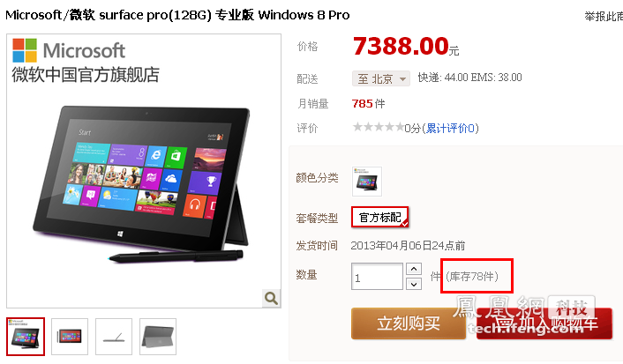623x364 pixels.
Task: Click the quantity input field
Action: tap(377, 277)
